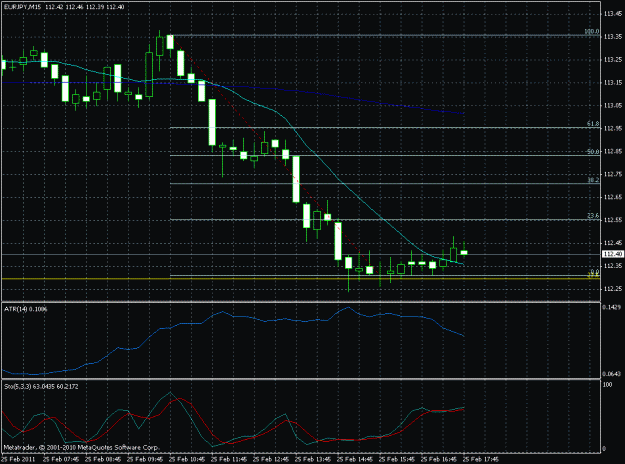Click the 113.05 price axis label
The width and height of the screenshot is (625, 464).
point(613,106)
